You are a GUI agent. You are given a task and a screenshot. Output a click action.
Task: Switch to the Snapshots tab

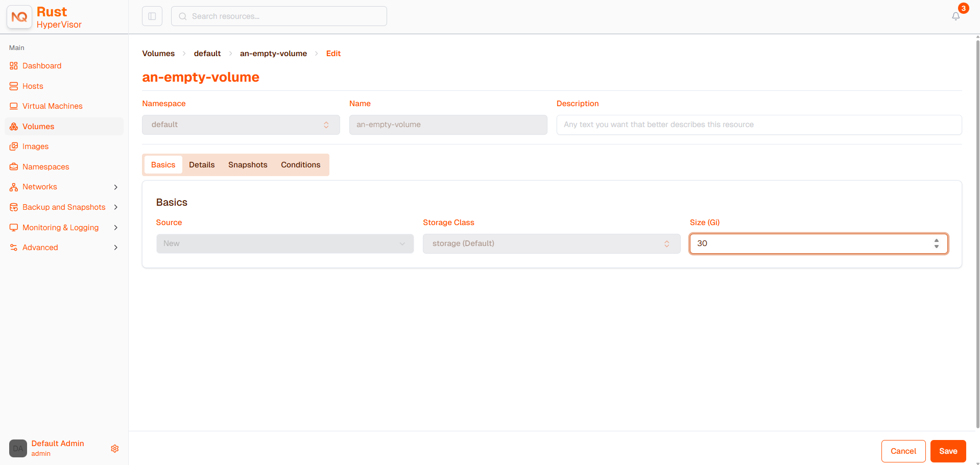248,165
